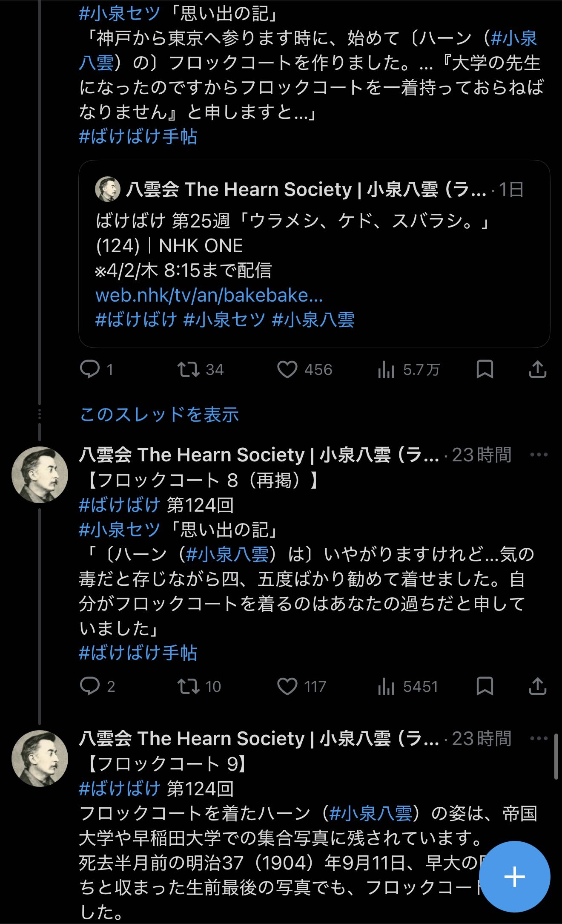This screenshot has width=562, height=924.
Task: Like the post with 456 likes
Action: [287, 369]
